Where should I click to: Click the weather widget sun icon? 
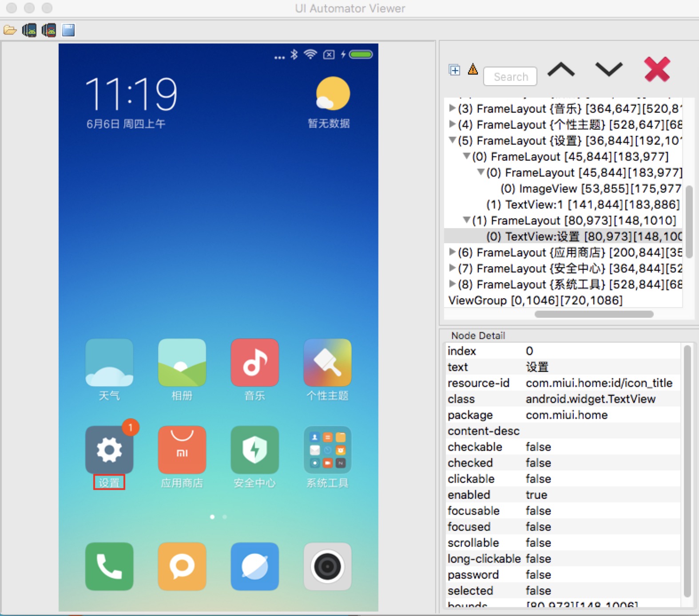[333, 94]
